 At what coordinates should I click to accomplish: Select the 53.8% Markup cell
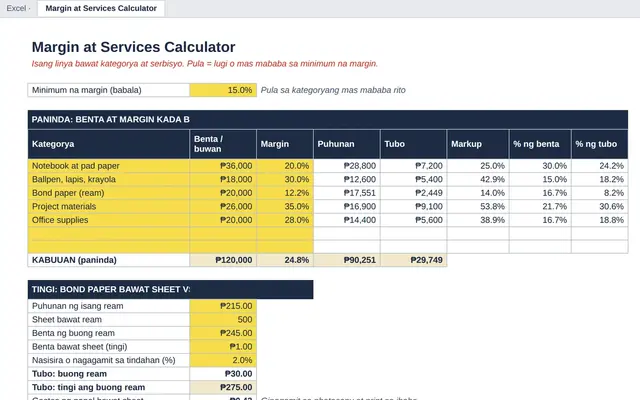pos(478,206)
